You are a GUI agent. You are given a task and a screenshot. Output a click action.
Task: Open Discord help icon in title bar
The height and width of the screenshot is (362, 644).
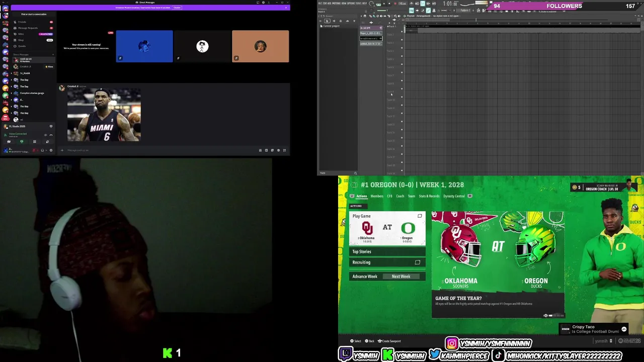point(263,3)
